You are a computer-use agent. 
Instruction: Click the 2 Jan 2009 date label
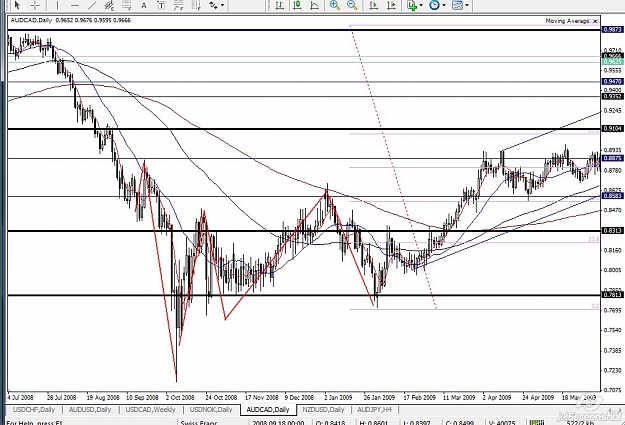(x=338, y=397)
